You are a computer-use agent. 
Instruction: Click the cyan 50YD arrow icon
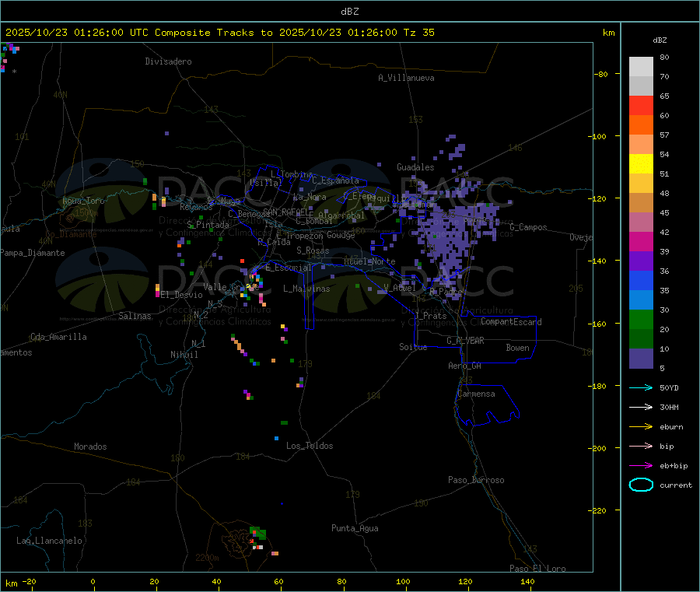coord(641,387)
